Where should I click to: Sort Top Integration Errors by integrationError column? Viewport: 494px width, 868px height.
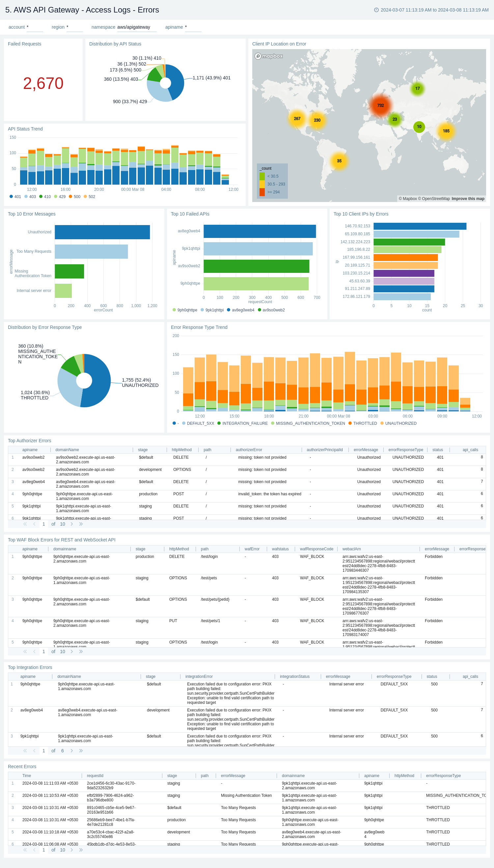click(199, 677)
